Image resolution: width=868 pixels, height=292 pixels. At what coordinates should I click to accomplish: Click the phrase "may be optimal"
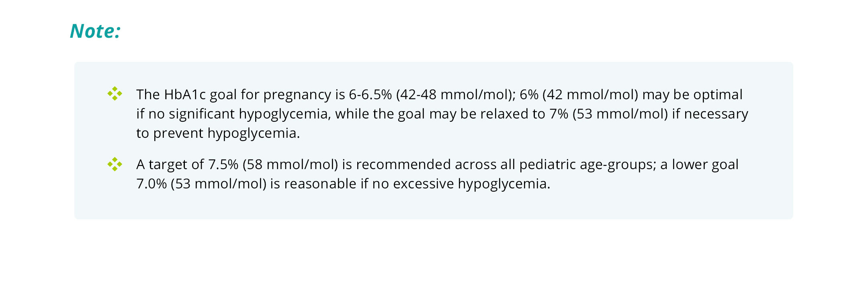(692, 95)
